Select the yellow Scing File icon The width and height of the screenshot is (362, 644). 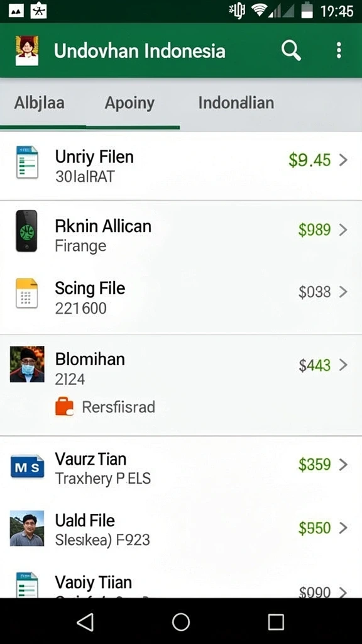point(26,293)
